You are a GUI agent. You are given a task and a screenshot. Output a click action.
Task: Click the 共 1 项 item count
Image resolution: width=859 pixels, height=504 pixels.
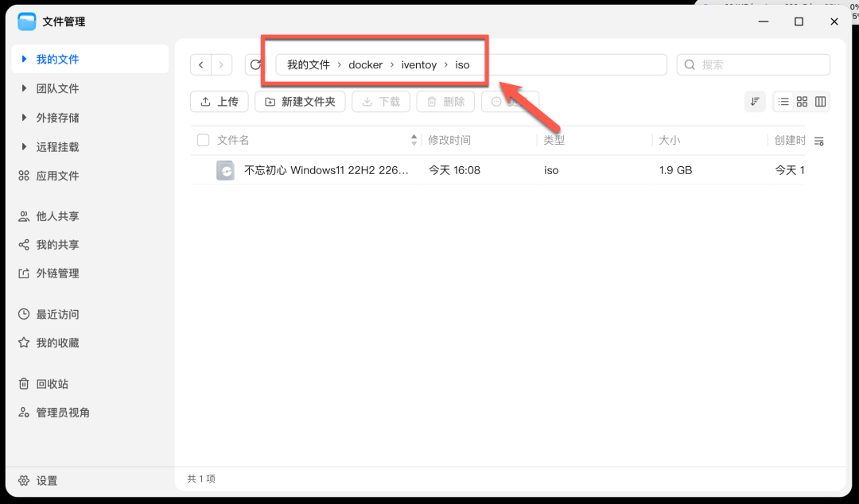[x=201, y=479]
